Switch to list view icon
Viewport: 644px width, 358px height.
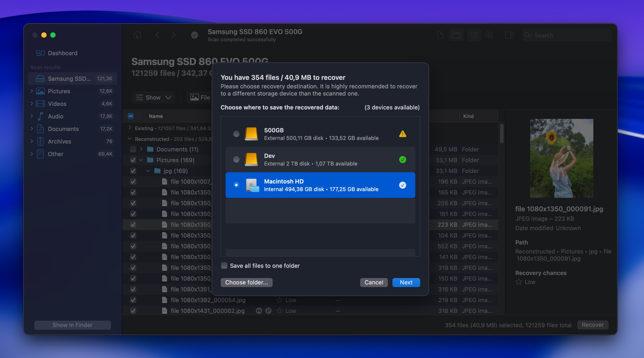click(474, 35)
